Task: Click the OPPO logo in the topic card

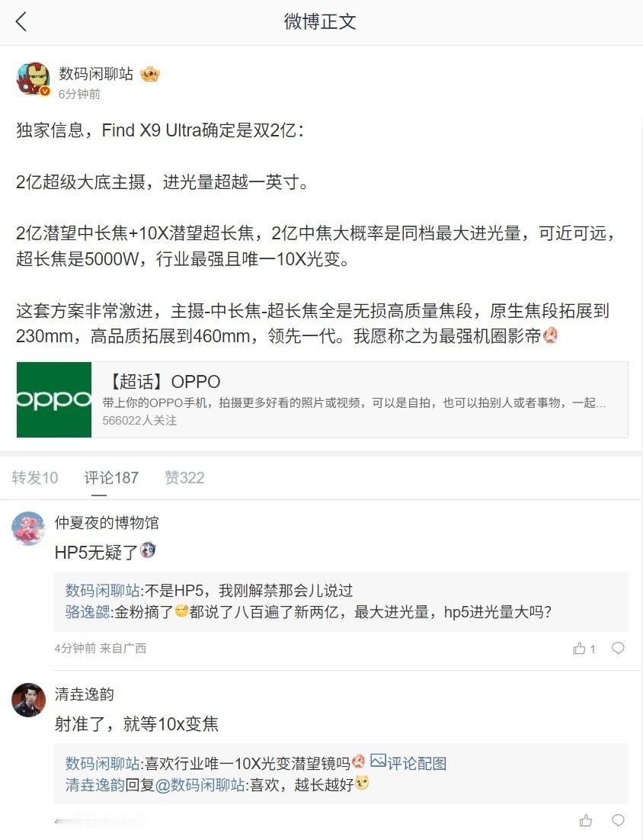Action: click(55, 399)
